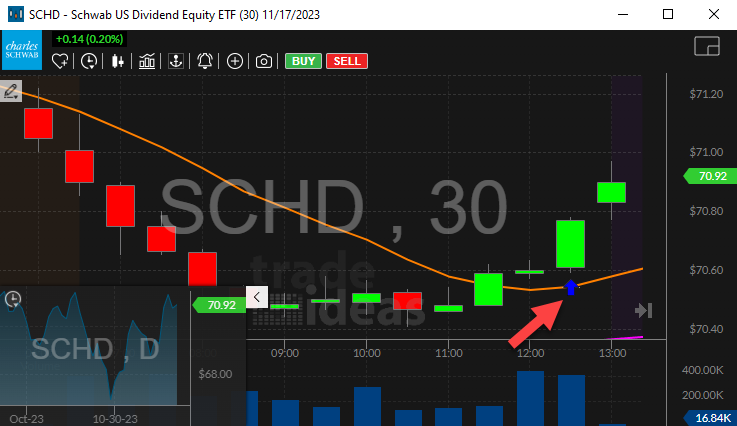Set an alert with the bell icon
Image resolution: width=737 pixels, height=426 pixels.
205,61
